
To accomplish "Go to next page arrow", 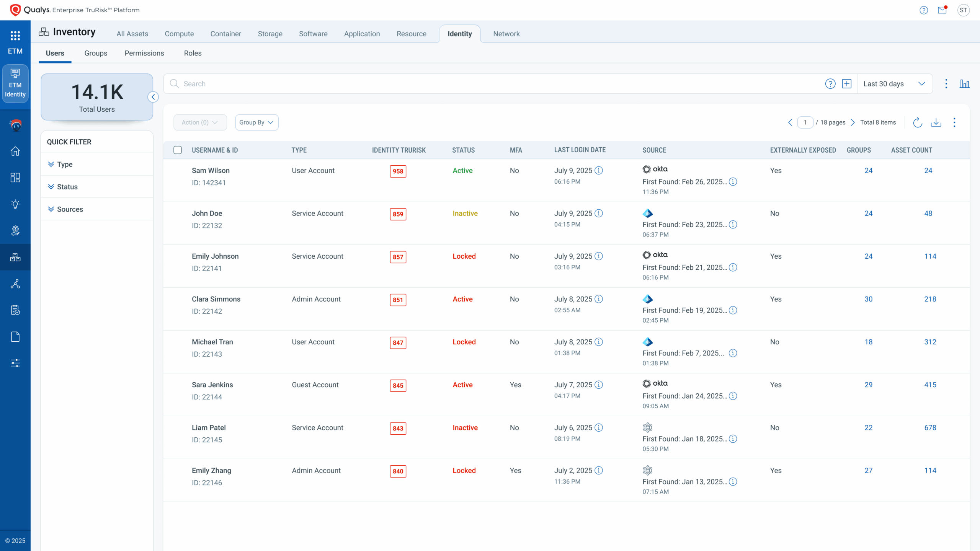I will [853, 122].
